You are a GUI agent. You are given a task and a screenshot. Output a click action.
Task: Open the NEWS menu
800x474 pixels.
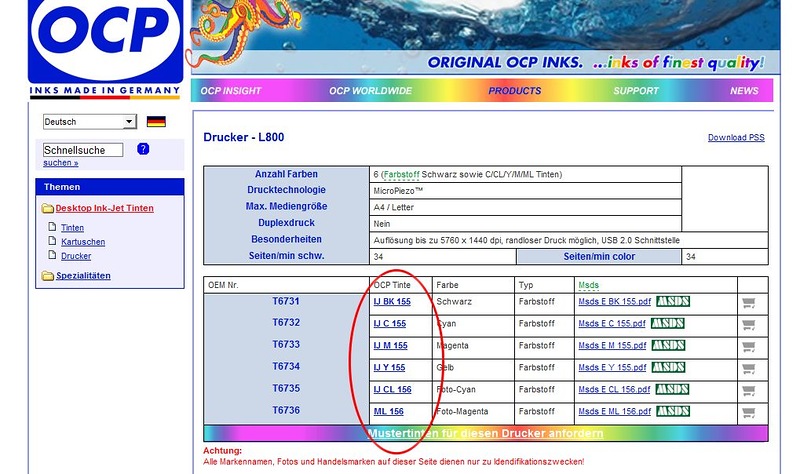click(x=744, y=91)
